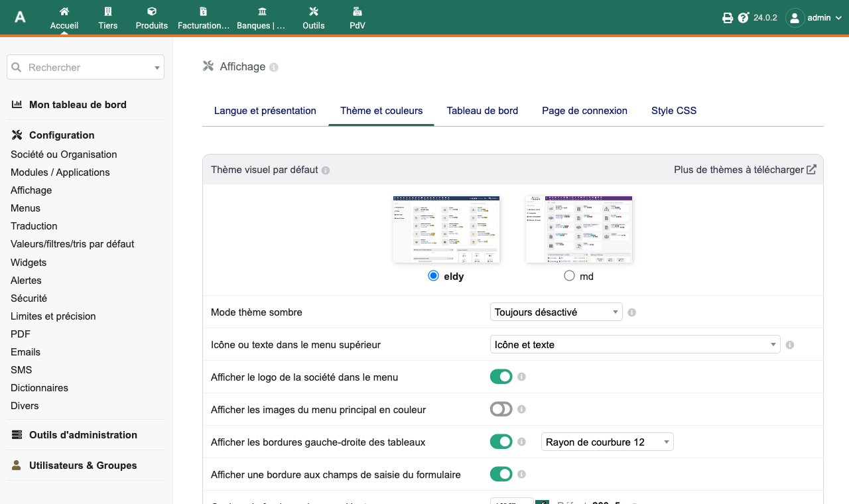Open the Style CSS tab
Screen dimensions: 849x504
674,111
